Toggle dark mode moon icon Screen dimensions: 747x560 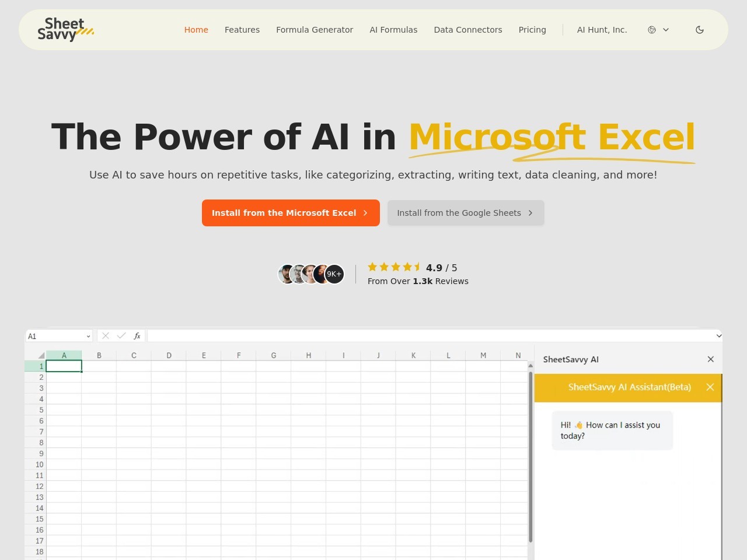700,30
